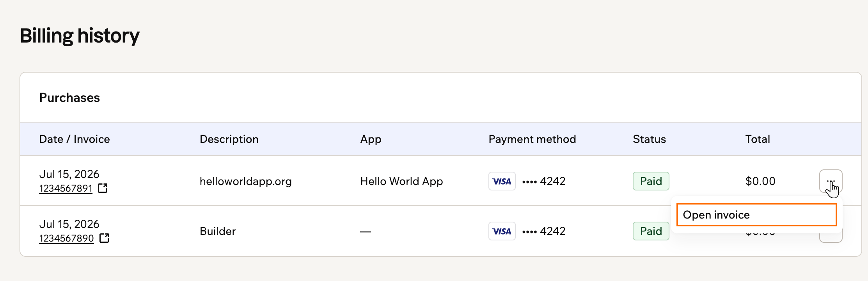Click card ending 4242 in helloworldapp.org row
The width and height of the screenshot is (868, 281).
544,181
